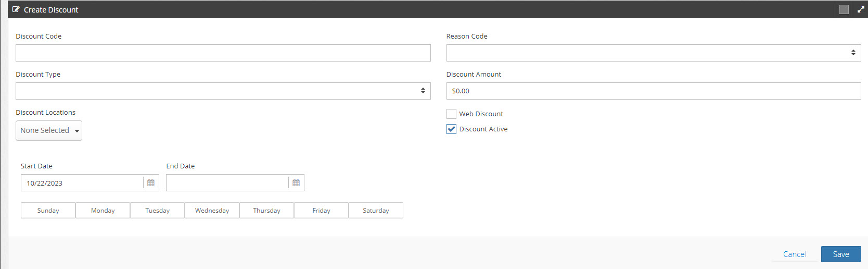Enable the Web Discount checkbox
Screen dimensions: 868x269
[x=451, y=114]
